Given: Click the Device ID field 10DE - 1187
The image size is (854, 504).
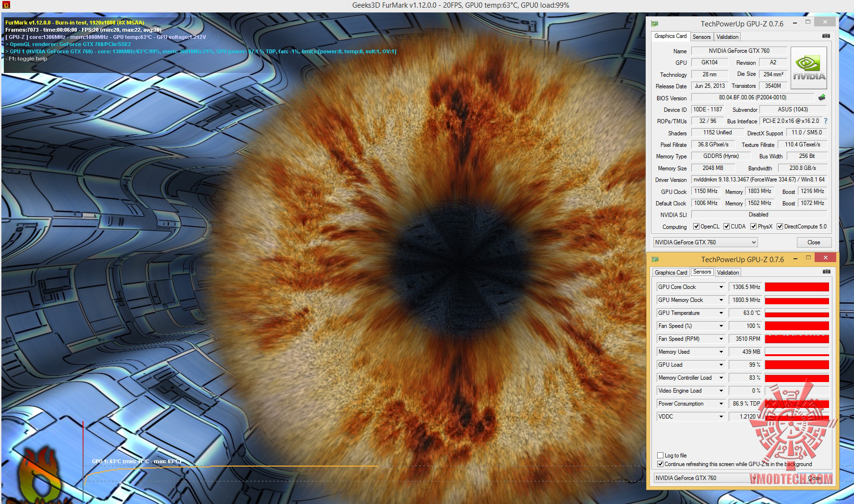Looking at the screenshot, I should point(708,109).
